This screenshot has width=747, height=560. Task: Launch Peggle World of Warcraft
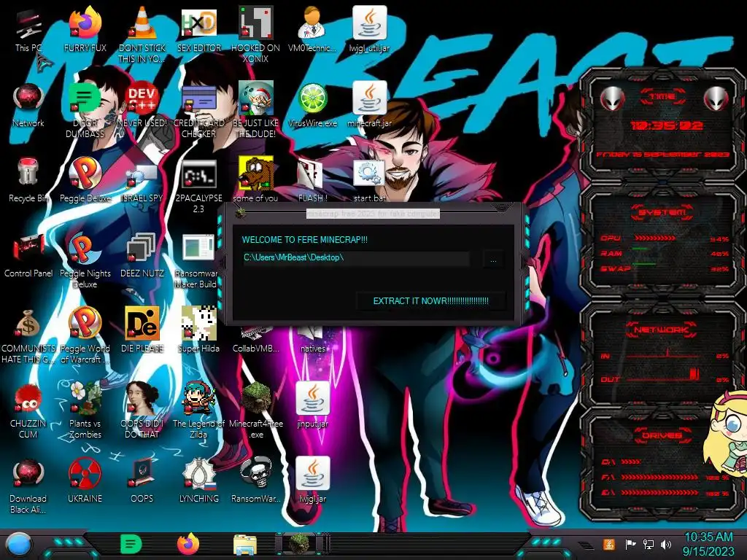pyautogui.click(x=85, y=324)
